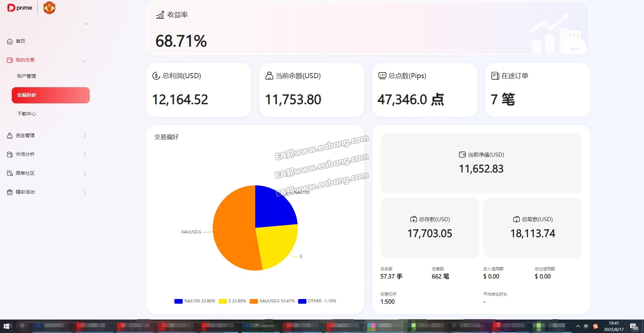Expand the 资金管理 menu chevron
This screenshot has height=333, width=644.
85,136
